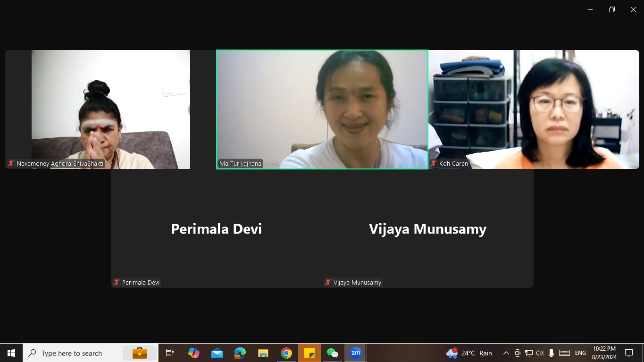644x362 pixels.
Task: Launch Microsoft Edge from the taskbar
Action: (x=240, y=353)
